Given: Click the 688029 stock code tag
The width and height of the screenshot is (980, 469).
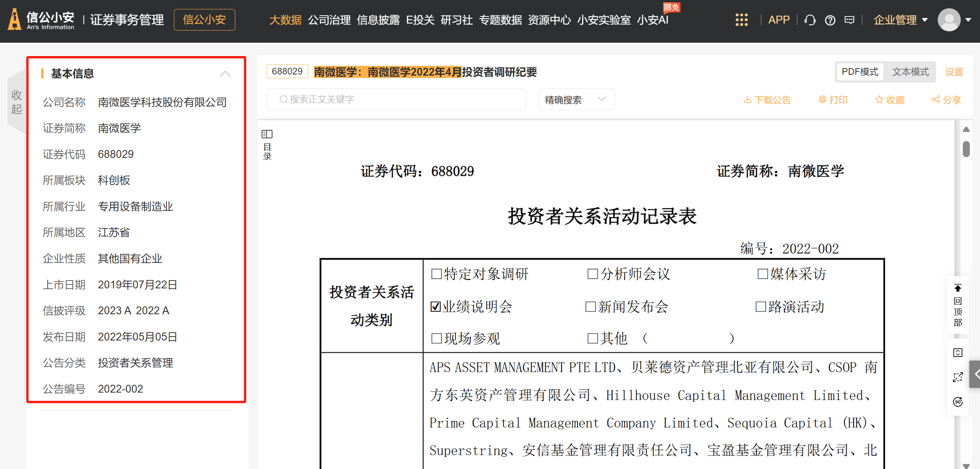Looking at the screenshot, I should click(x=287, y=71).
